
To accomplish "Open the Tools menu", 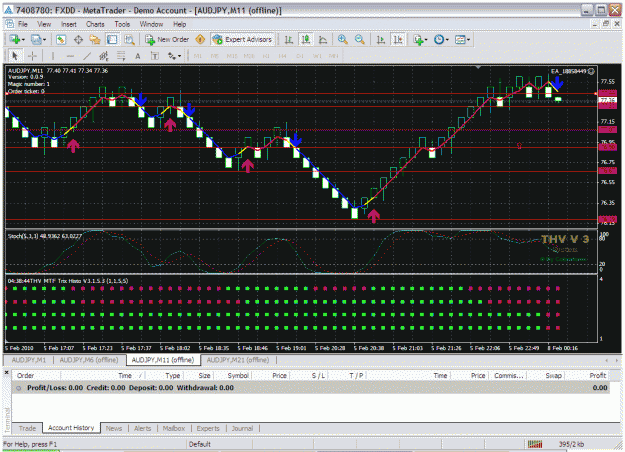I will [x=122, y=24].
